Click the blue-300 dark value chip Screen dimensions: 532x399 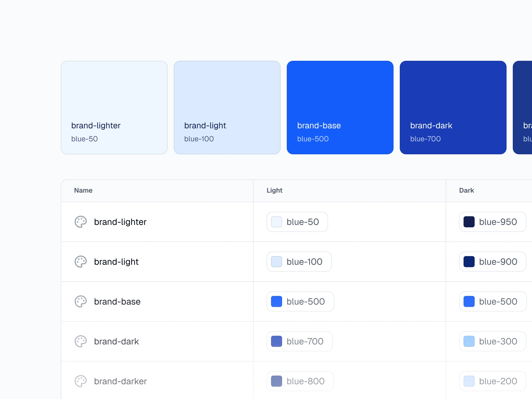pyautogui.click(x=493, y=341)
